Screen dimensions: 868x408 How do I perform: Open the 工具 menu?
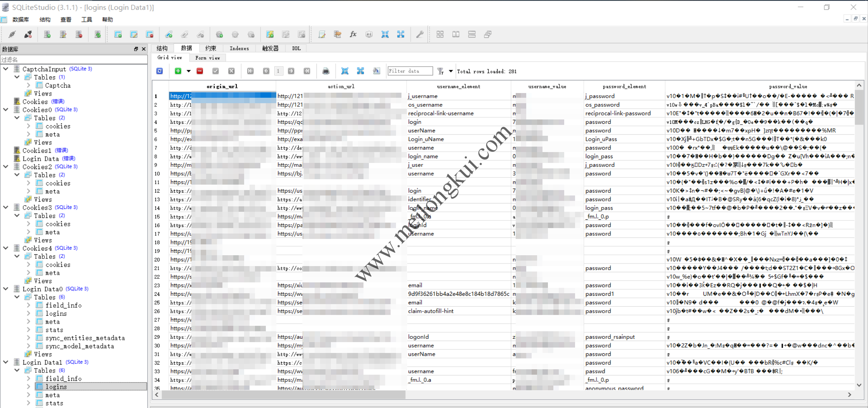click(86, 20)
